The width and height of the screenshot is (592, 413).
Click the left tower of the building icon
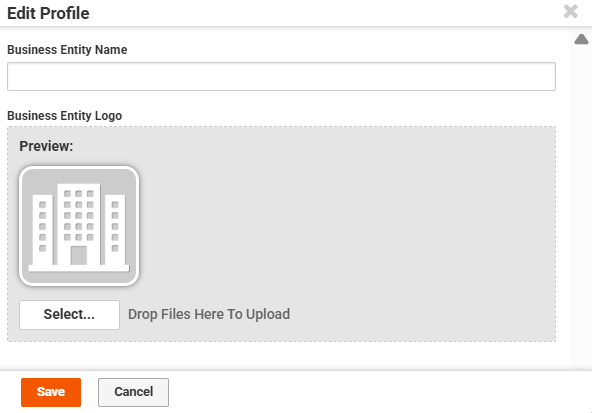pos(43,230)
